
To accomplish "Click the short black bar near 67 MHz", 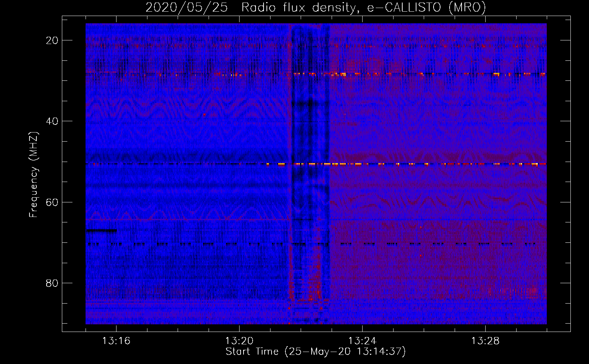I will click(x=102, y=230).
